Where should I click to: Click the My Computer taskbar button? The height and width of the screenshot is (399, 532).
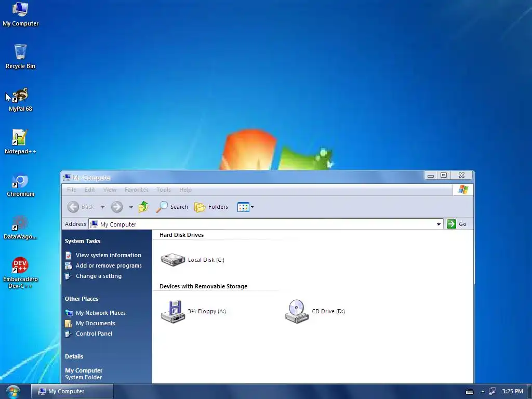pyautogui.click(x=72, y=391)
